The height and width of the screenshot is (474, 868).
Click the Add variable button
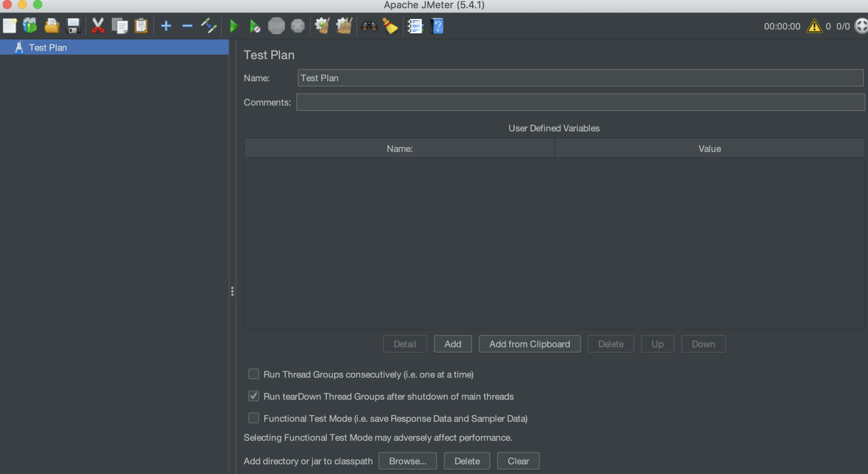[452, 344]
